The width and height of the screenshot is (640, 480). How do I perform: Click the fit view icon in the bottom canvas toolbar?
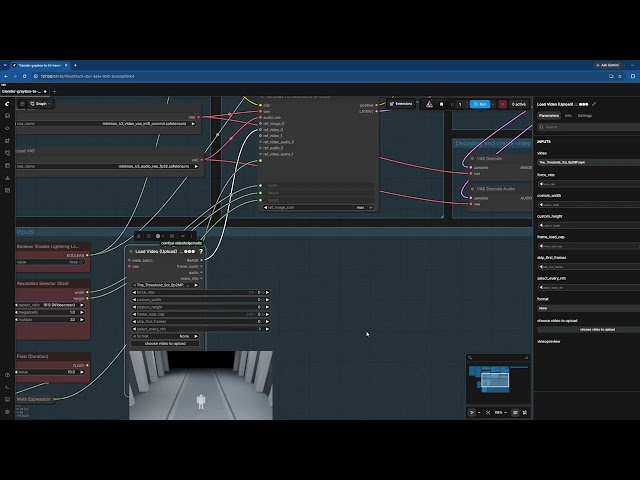pyautogui.click(x=488, y=413)
